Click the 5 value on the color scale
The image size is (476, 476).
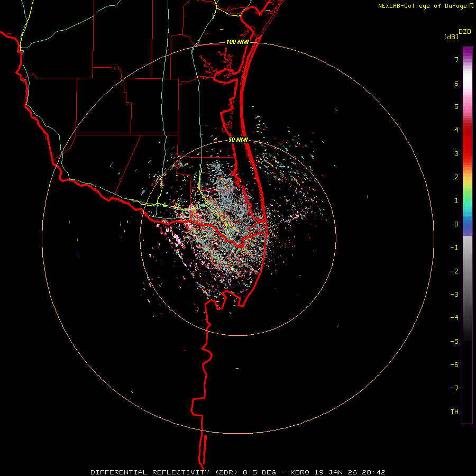[x=456, y=106]
